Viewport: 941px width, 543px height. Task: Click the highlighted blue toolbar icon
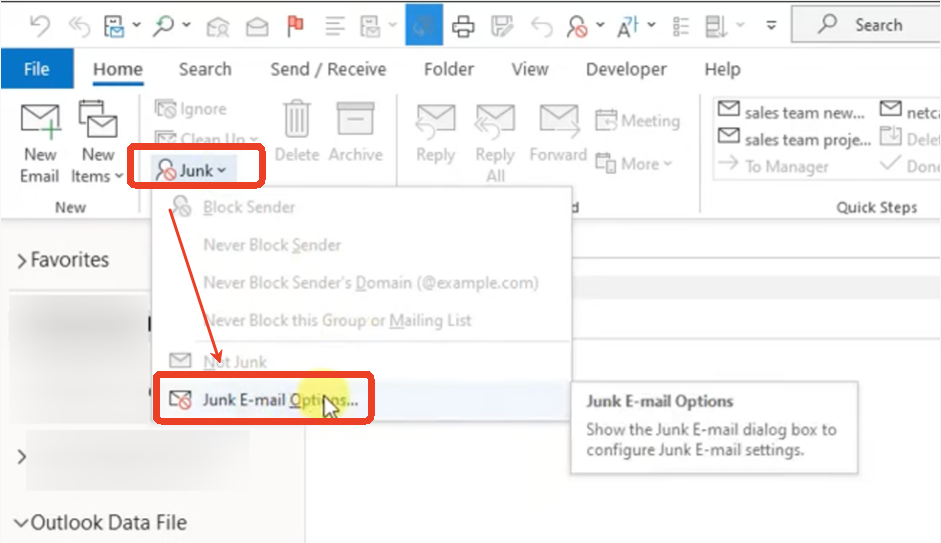point(424,25)
